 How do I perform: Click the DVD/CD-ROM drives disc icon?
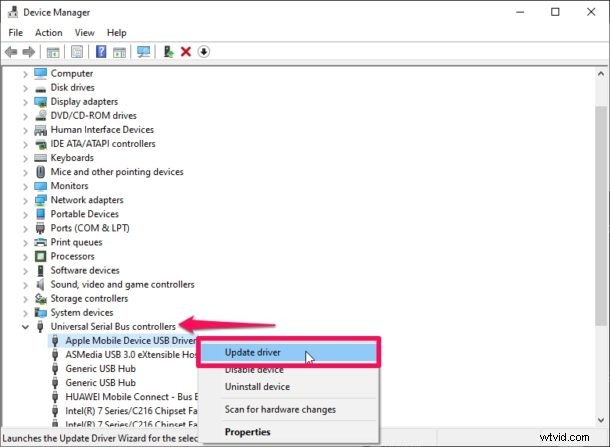pos(40,116)
